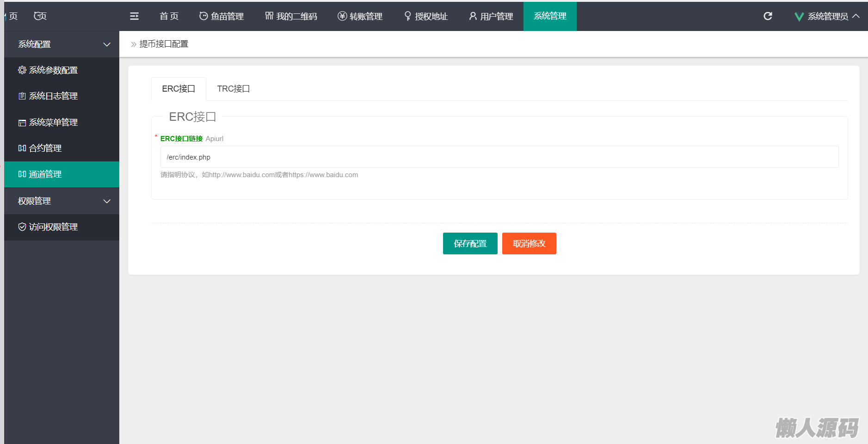868x444 pixels.
Task: Click the yen icon next to 转账管理
Action: coord(342,16)
